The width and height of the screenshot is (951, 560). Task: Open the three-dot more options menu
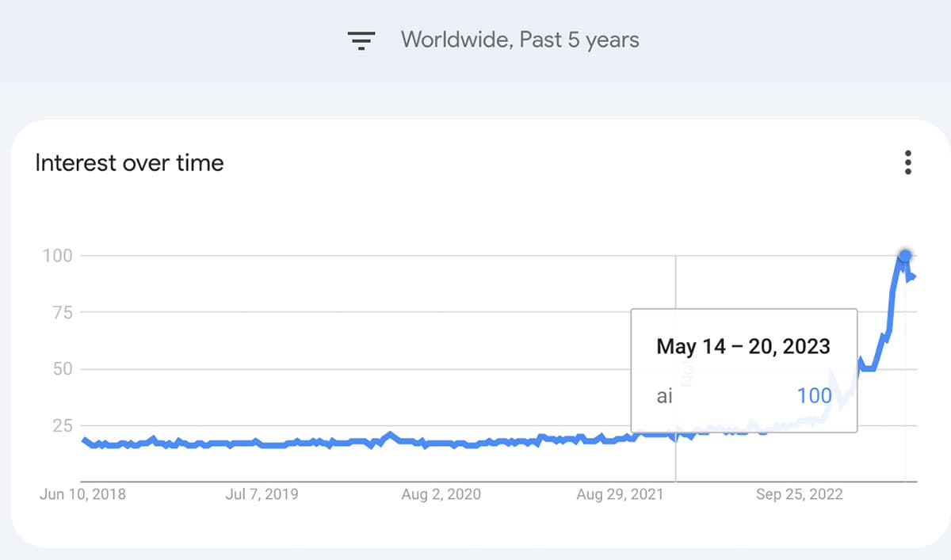pos(908,162)
